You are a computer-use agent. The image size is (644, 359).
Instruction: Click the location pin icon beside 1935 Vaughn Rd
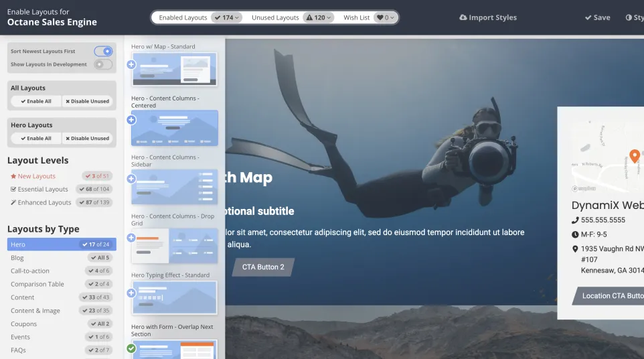[575, 249]
